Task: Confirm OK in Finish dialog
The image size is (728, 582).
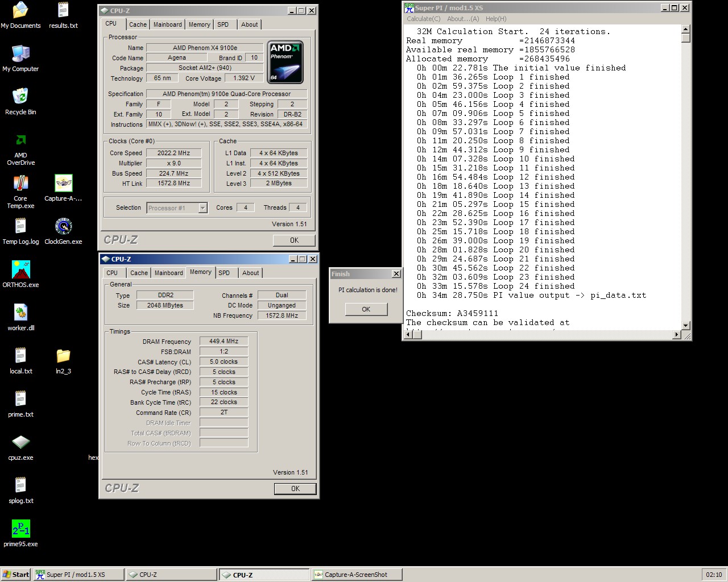Action: (x=366, y=309)
